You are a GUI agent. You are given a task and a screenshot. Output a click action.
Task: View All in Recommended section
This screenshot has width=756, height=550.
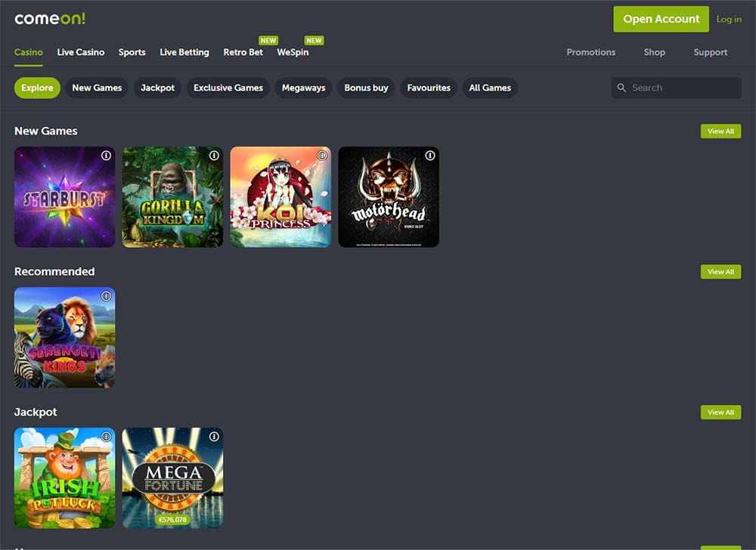click(720, 272)
